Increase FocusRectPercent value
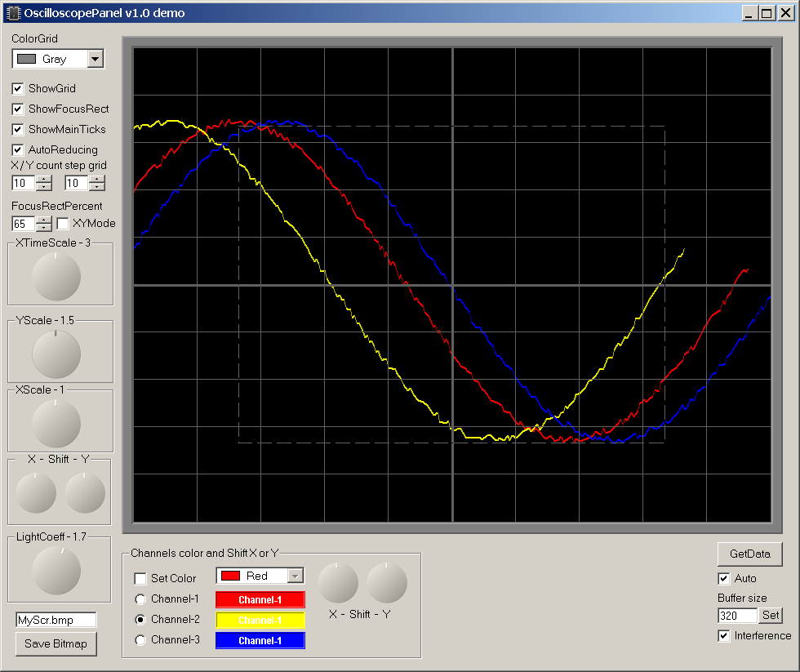 (x=44, y=220)
